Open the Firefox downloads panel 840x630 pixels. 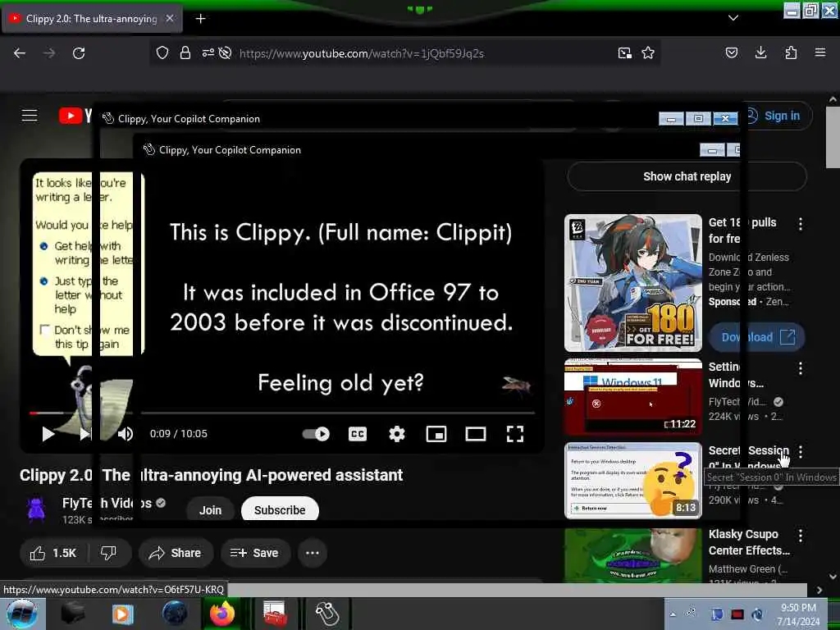point(760,52)
